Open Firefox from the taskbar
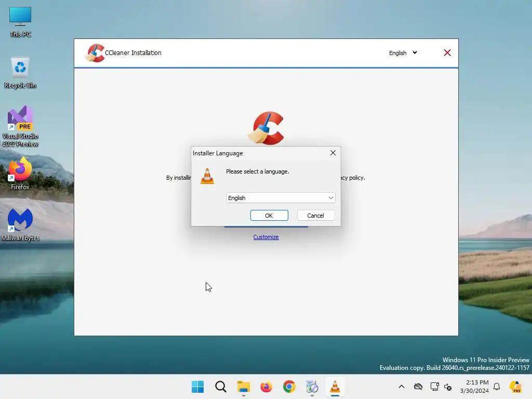 (x=267, y=387)
